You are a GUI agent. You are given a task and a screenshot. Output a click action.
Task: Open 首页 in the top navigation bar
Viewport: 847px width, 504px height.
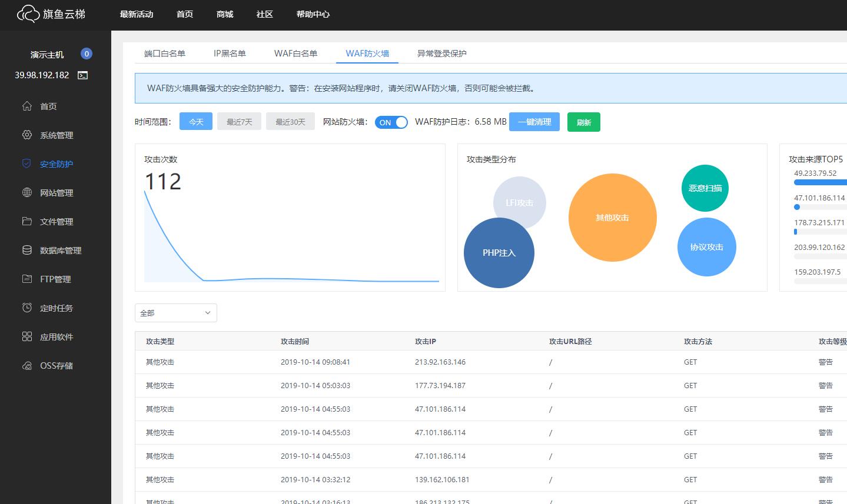coord(185,14)
